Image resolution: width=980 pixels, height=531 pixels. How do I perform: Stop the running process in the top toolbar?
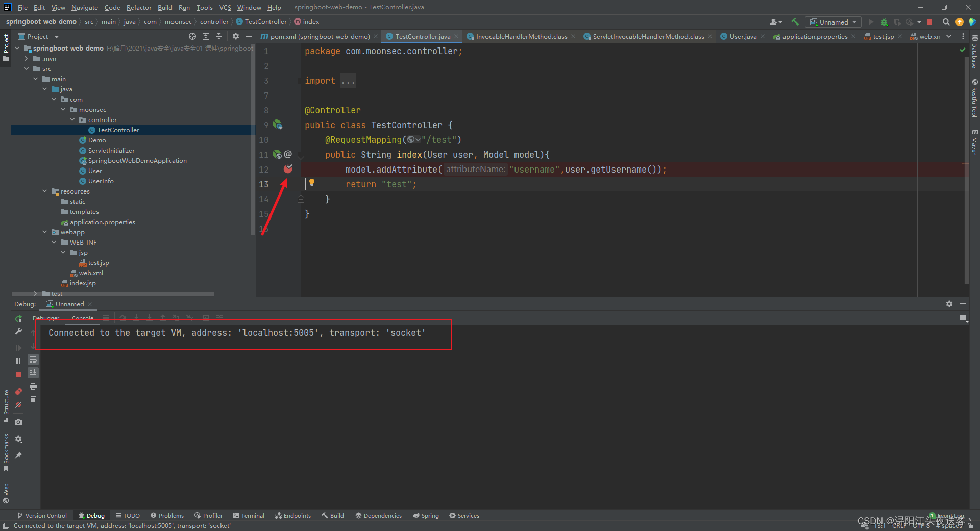coord(929,22)
